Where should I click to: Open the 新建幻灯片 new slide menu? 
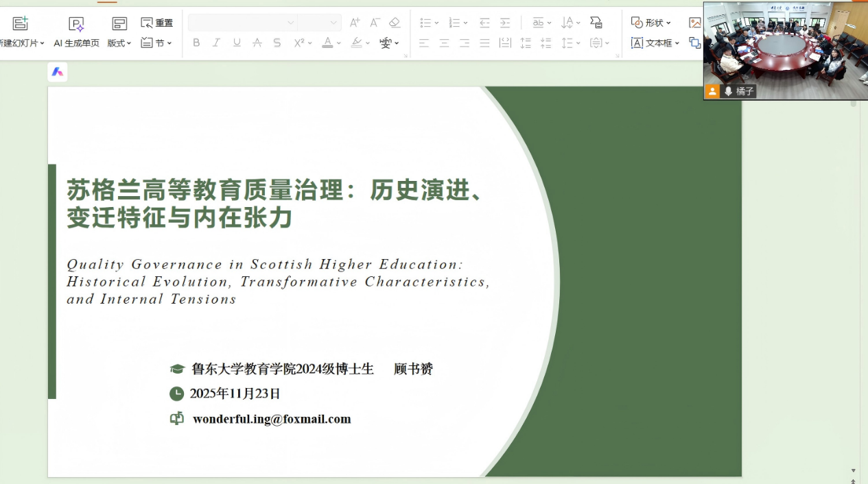coord(21,43)
